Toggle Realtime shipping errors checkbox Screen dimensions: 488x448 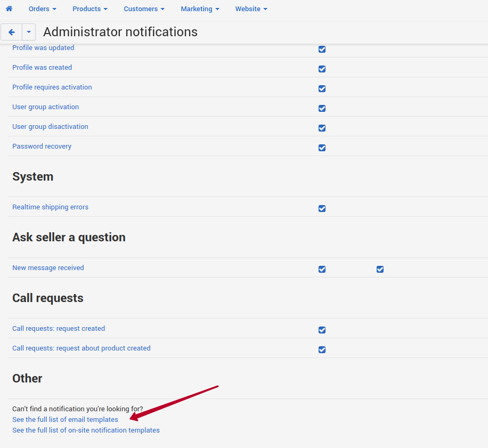(x=322, y=208)
